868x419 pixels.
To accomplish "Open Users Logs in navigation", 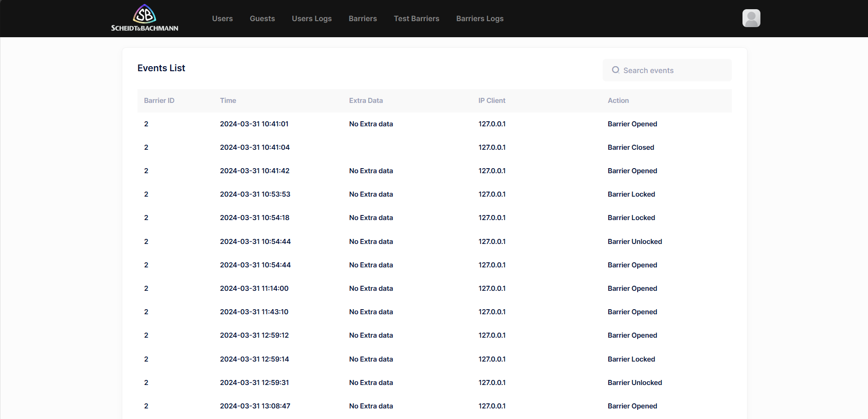I will (312, 18).
